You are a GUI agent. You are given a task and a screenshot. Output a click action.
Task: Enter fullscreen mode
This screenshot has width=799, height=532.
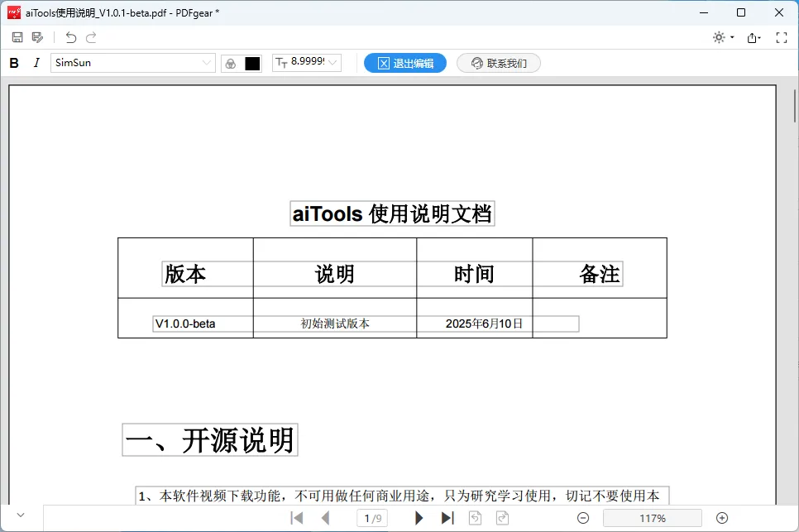(781, 37)
